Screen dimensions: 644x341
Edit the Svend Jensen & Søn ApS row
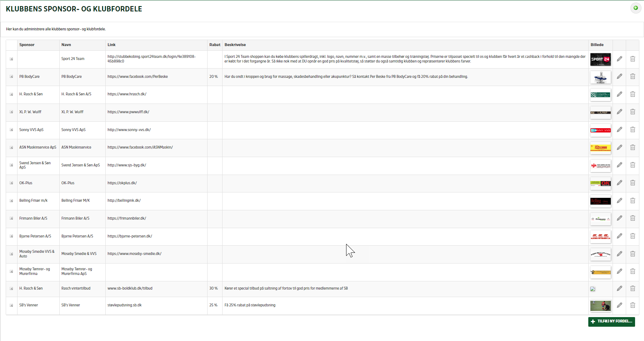(619, 165)
